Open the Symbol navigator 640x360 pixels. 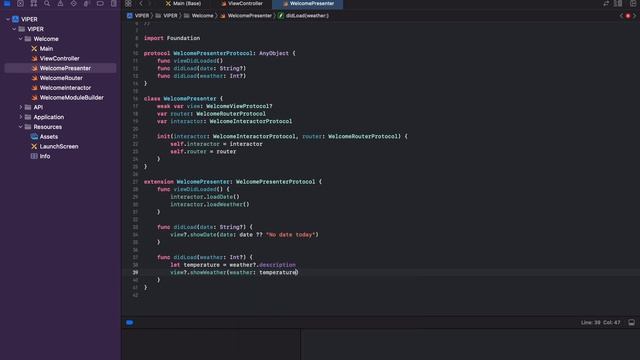pyautogui.click(x=34, y=3)
